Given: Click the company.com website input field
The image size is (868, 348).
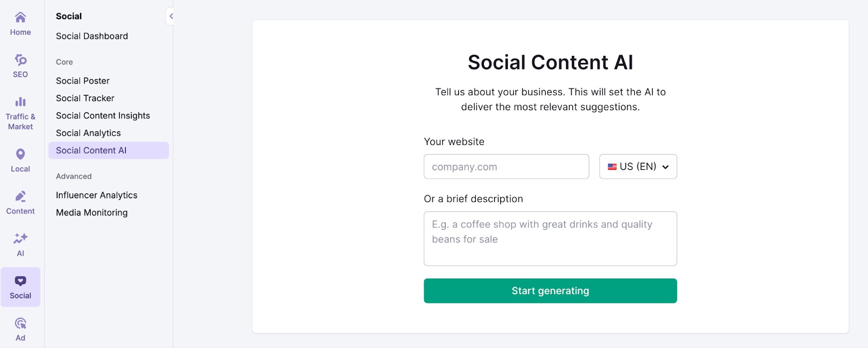Looking at the screenshot, I should [x=506, y=167].
